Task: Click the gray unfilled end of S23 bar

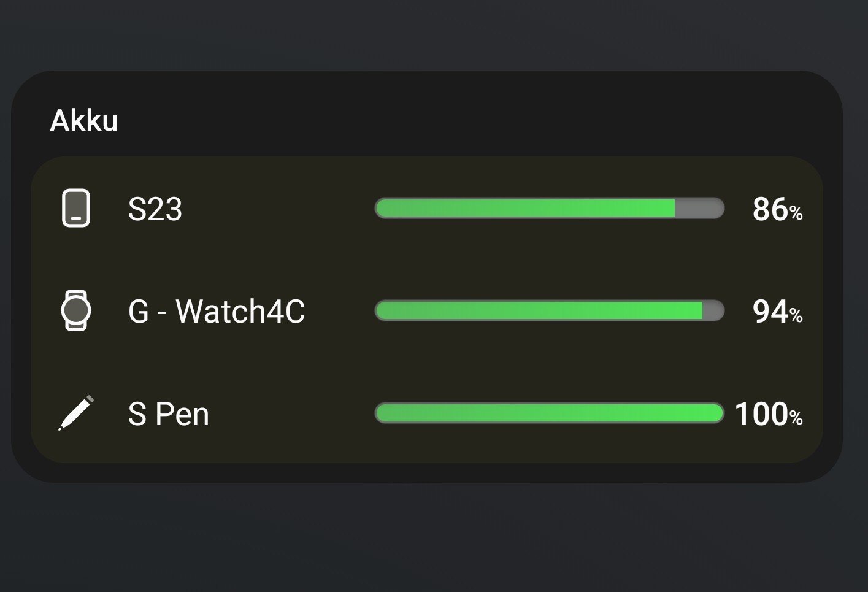Action: (699, 209)
